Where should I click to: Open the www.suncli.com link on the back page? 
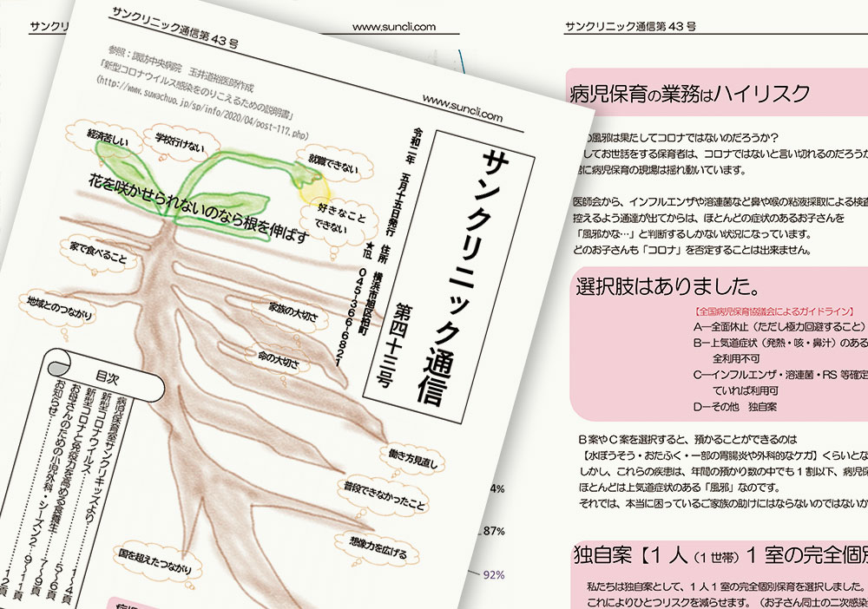point(393,27)
